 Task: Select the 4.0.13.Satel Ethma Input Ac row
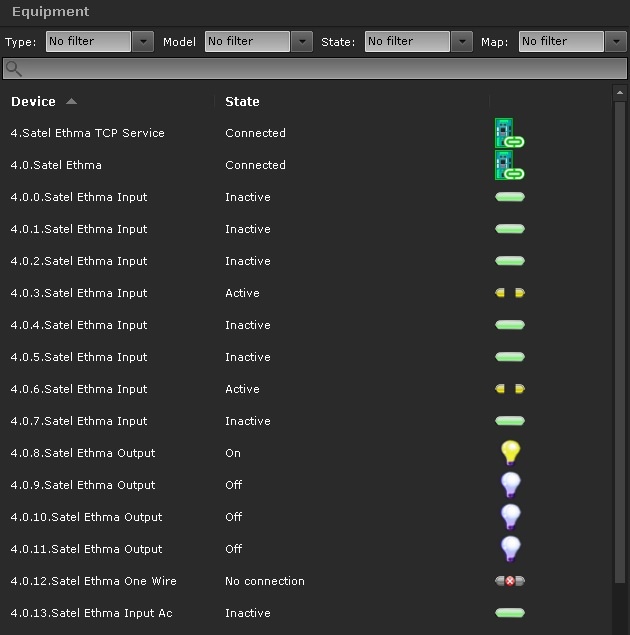click(x=91, y=613)
